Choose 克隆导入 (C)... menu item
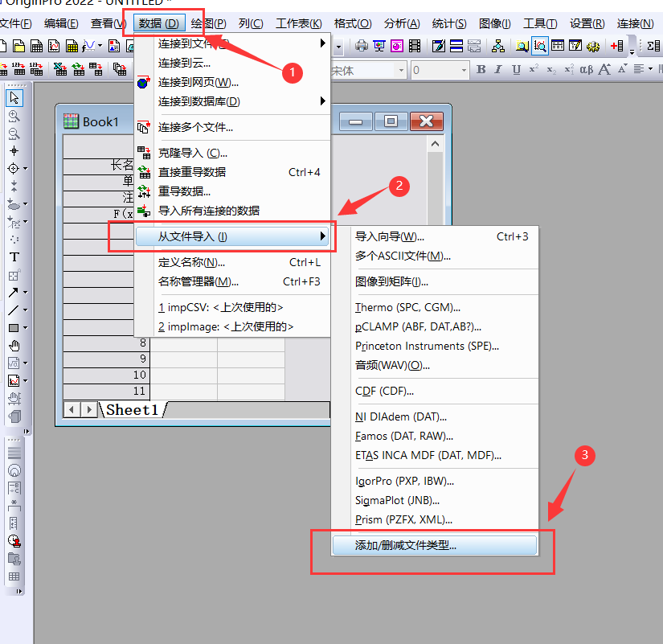The image size is (663, 644). tap(232, 153)
